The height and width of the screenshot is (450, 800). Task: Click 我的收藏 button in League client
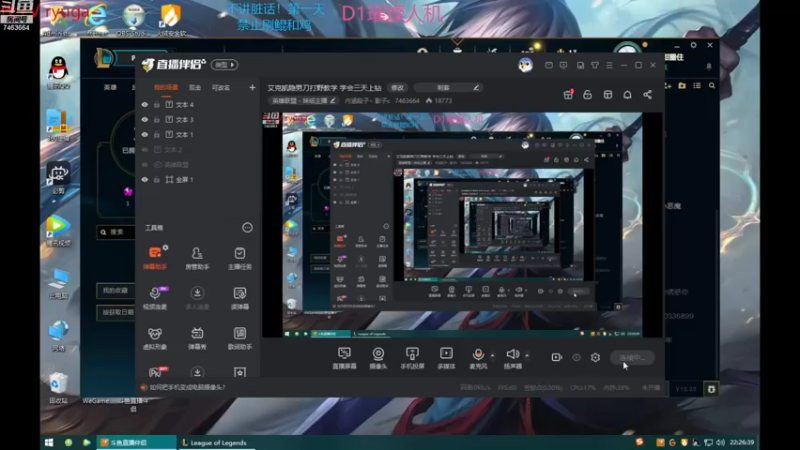116,291
